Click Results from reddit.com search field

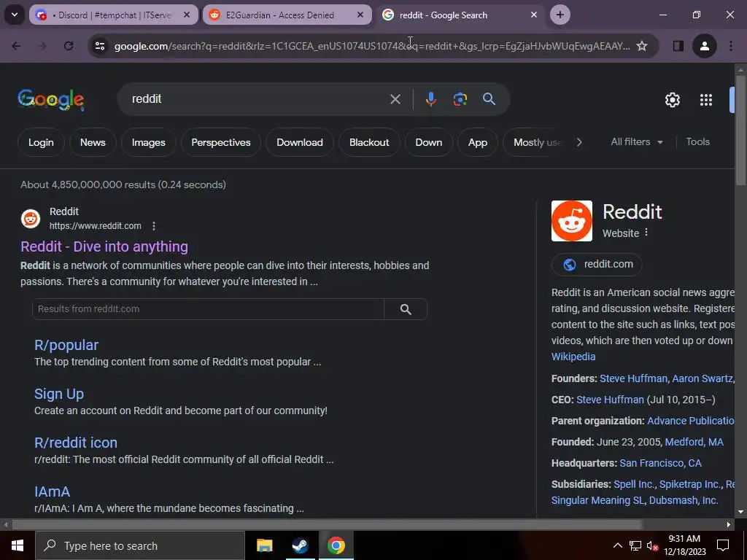(208, 309)
